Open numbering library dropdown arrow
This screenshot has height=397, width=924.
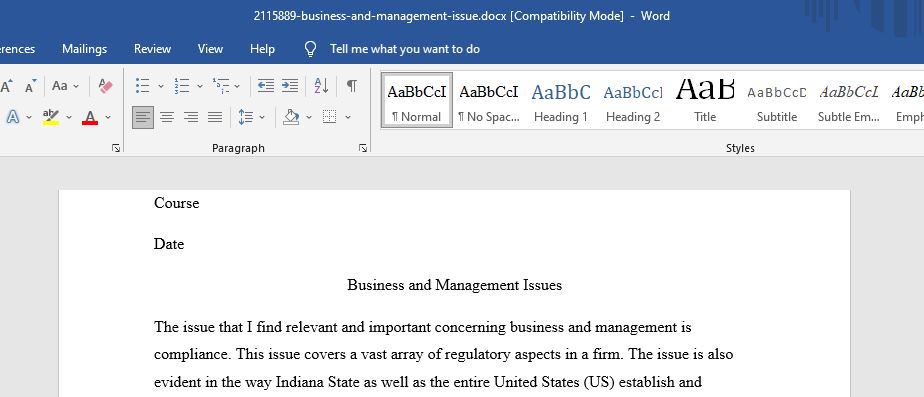point(200,87)
